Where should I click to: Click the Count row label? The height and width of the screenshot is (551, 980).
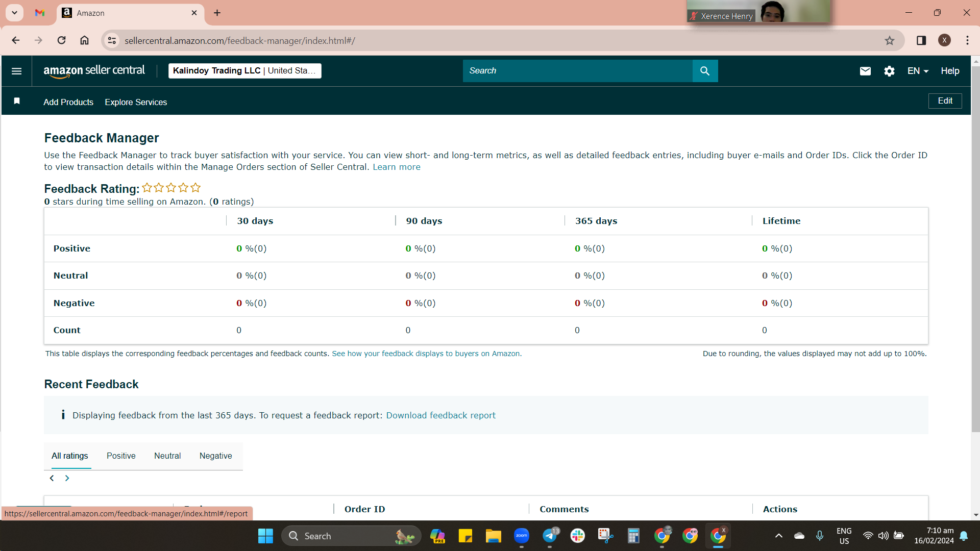(x=67, y=330)
